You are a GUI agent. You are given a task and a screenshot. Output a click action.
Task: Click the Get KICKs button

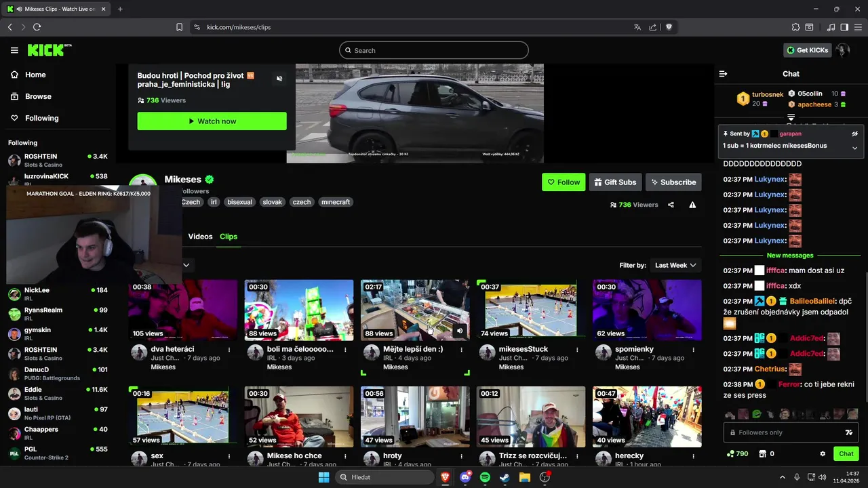click(x=807, y=50)
